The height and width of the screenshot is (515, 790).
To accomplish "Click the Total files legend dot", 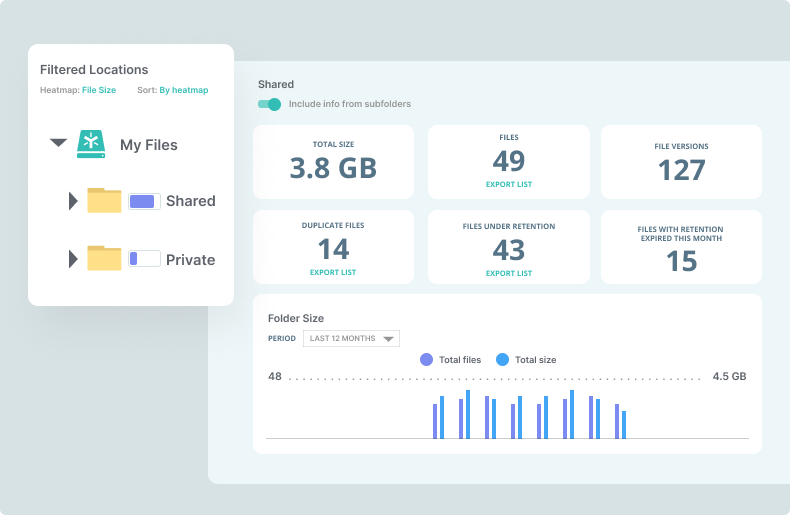I will (427, 359).
